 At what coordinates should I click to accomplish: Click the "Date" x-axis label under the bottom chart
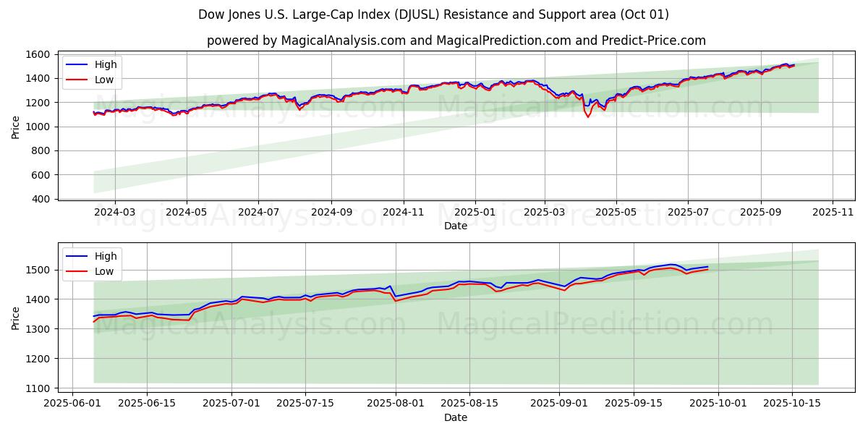pos(456,417)
